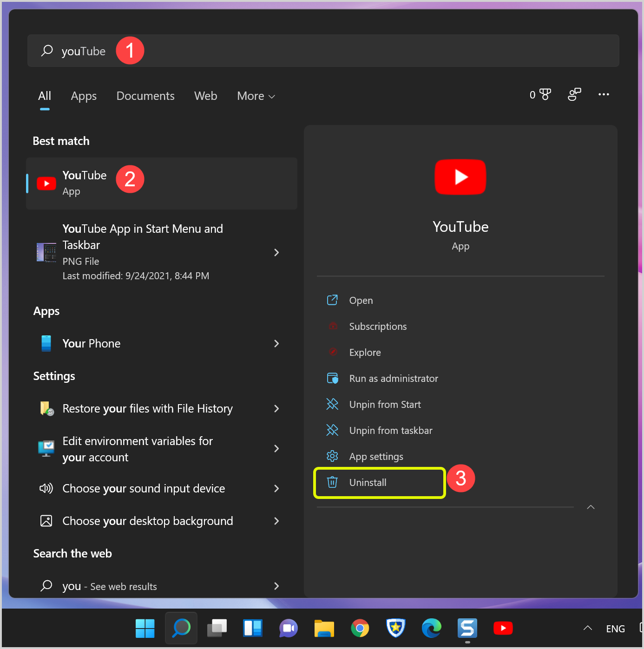The image size is (644, 649).
Task: Click the rewards medal icon in search header
Action: point(545,95)
